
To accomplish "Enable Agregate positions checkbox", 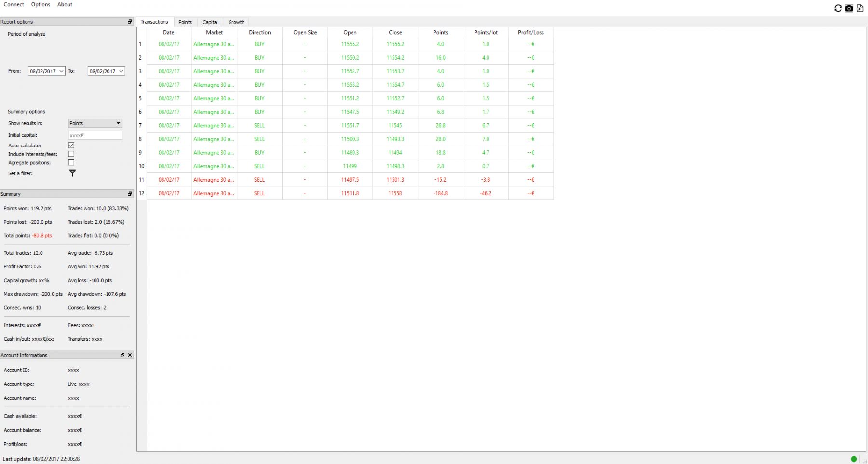I will coord(71,162).
